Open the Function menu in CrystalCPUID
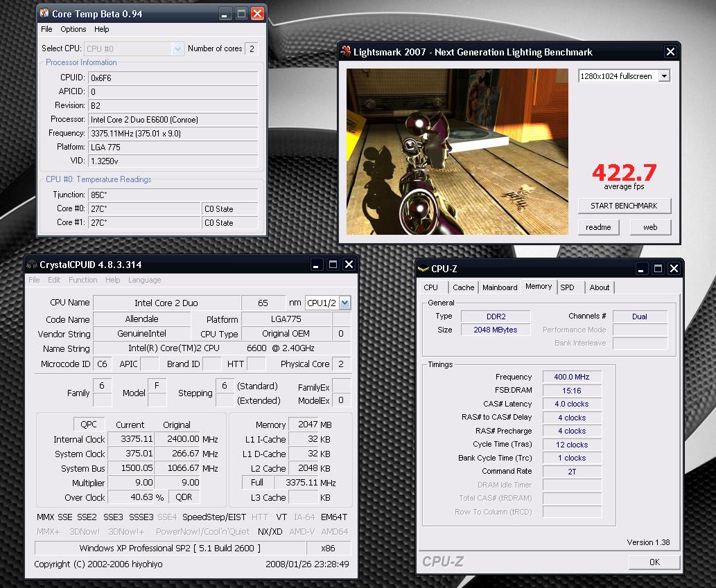The image size is (716, 588). point(82,280)
